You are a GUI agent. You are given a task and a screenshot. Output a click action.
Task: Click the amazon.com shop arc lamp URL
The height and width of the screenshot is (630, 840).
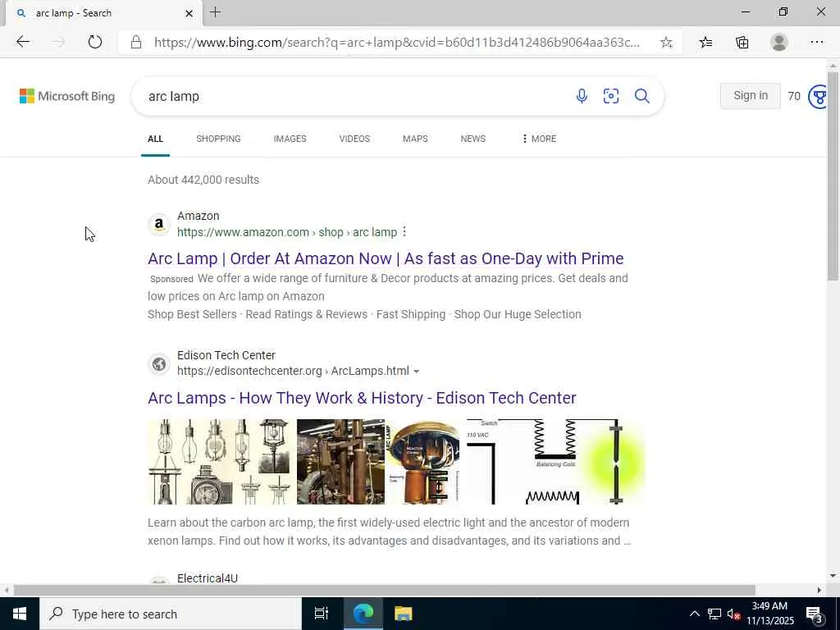[287, 232]
